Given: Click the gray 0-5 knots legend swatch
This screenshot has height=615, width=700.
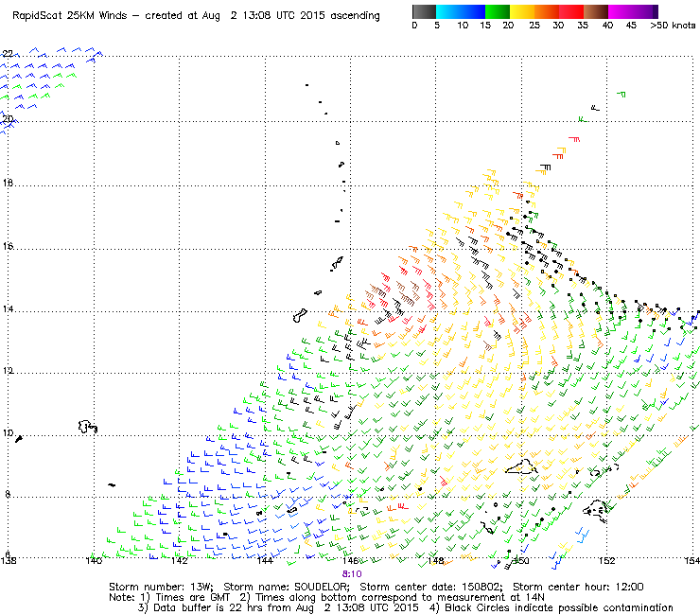Looking at the screenshot, I should point(424,11).
